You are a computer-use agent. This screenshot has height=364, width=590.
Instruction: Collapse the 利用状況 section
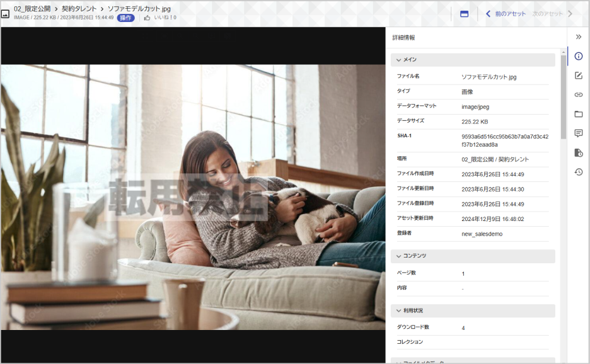point(399,310)
